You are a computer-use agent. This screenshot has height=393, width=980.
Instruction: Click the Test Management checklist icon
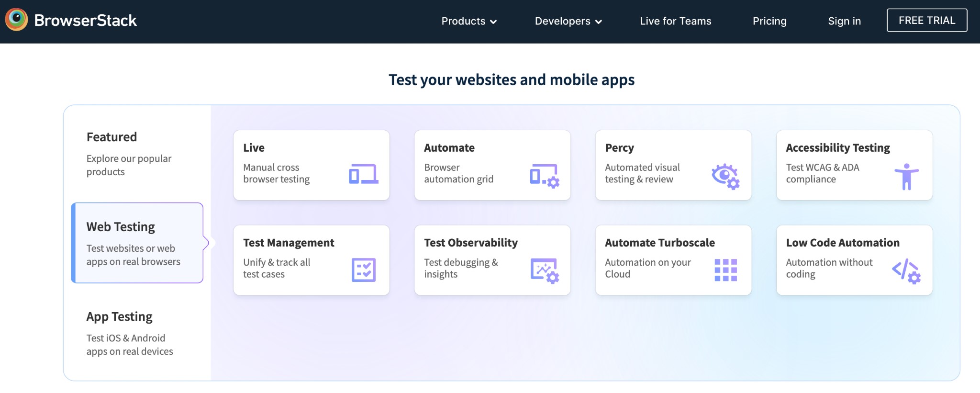pos(364,270)
